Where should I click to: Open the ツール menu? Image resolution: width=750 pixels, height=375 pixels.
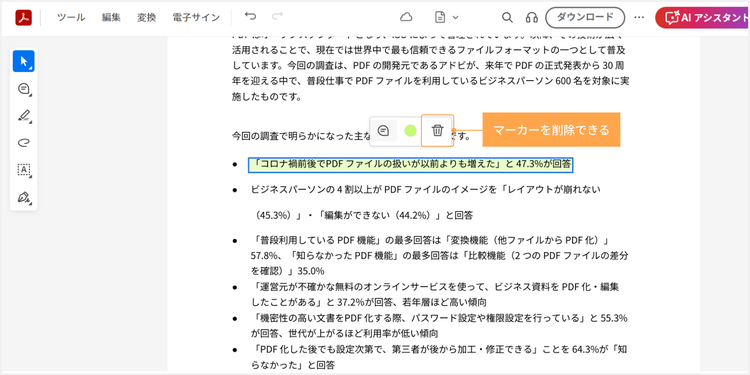click(x=71, y=18)
